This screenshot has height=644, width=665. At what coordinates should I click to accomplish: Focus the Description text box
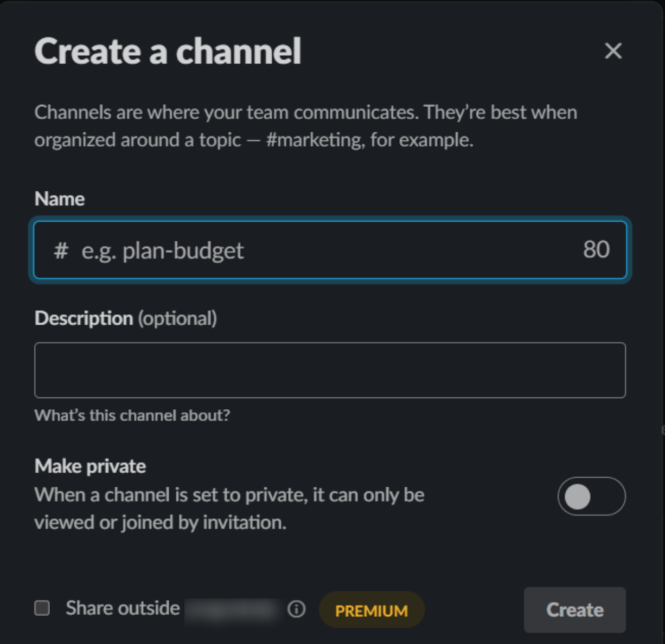click(330, 370)
